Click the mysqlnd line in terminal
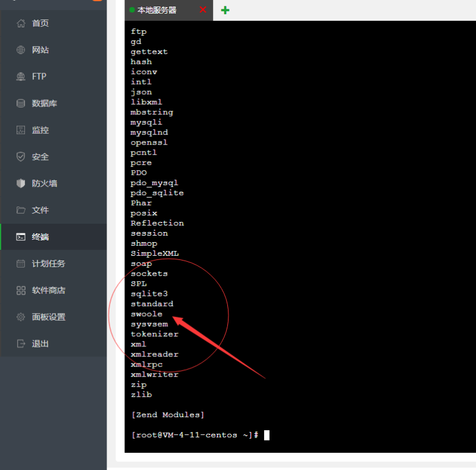Screen dimensions: 476x470 (149, 133)
